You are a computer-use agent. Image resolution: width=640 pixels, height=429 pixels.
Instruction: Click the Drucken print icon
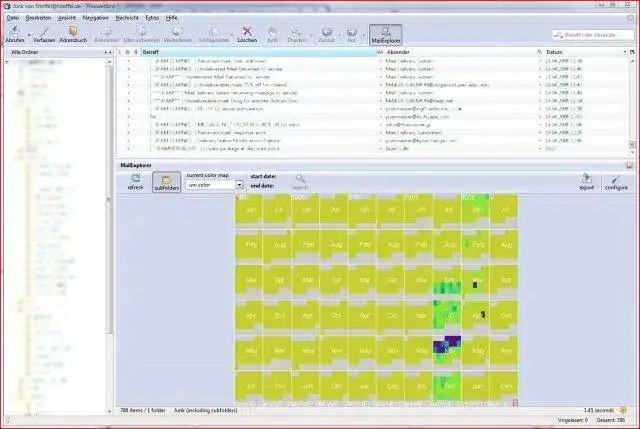(297, 34)
